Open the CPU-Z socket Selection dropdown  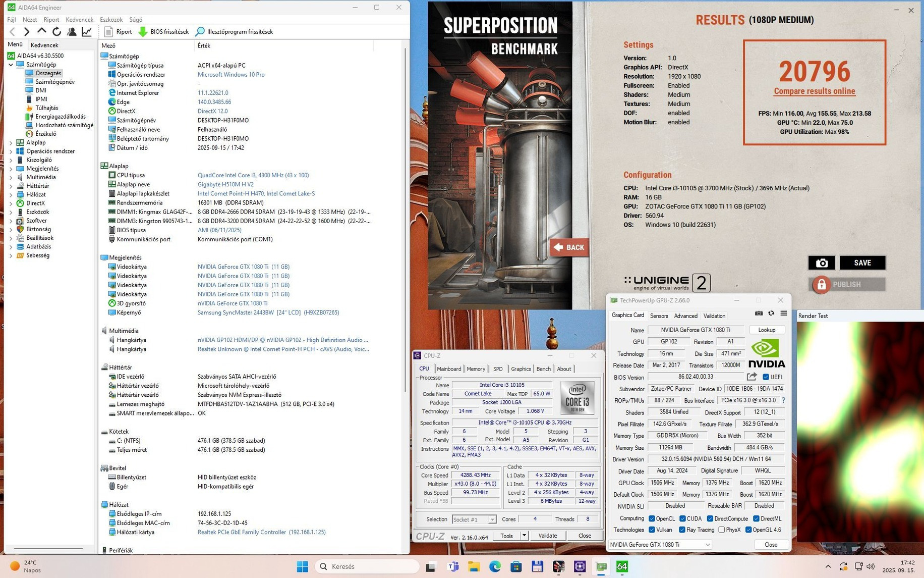[x=474, y=519]
